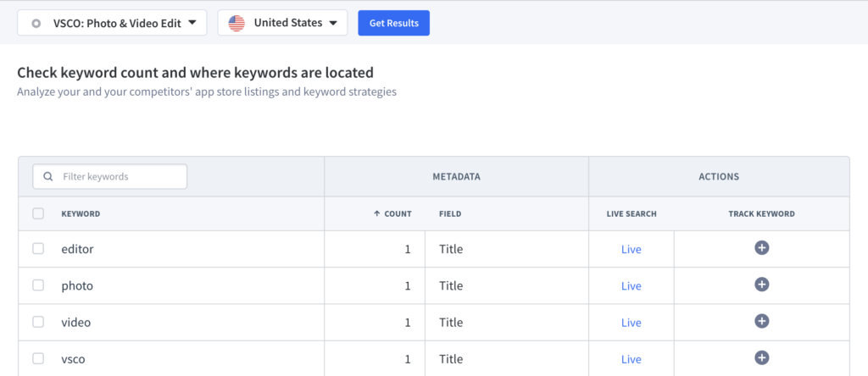Sort by the COUNT column header
Viewport: 868px width, 376px height.
tap(393, 214)
